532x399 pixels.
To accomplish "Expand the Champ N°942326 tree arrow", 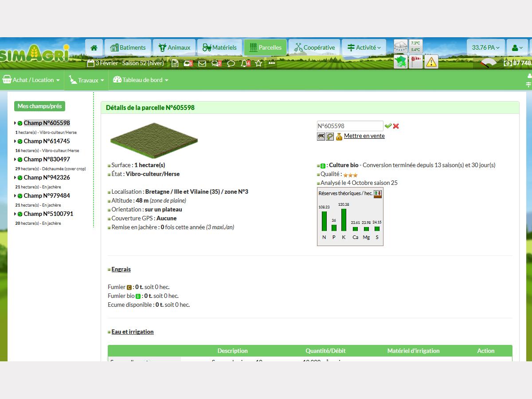I will pos(15,178).
